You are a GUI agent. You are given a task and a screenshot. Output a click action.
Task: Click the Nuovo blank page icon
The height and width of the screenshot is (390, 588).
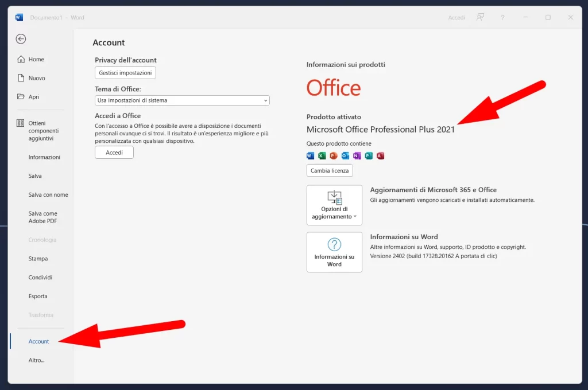pos(21,78)
